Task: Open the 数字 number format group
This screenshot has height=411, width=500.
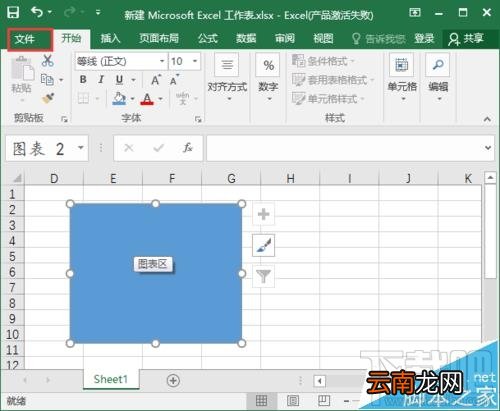Action: (268, 77)
